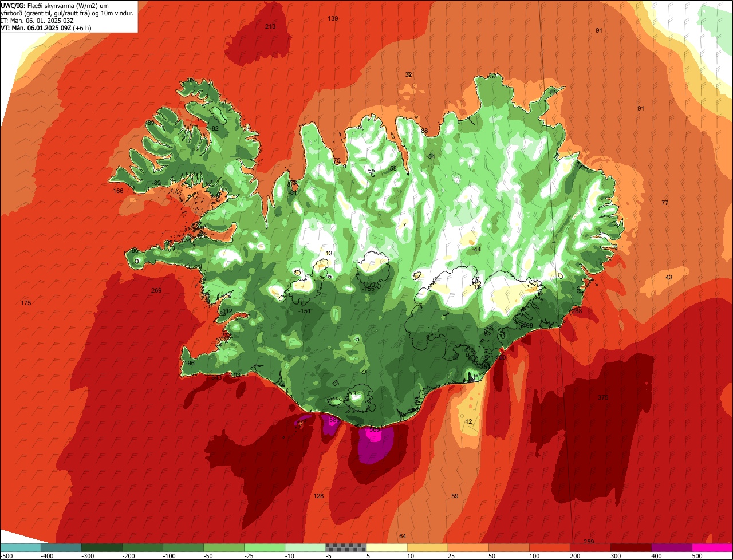733x560 pixels.
Task: Click the '-82' value in the Westfjords
Action: tap(214, 128)
